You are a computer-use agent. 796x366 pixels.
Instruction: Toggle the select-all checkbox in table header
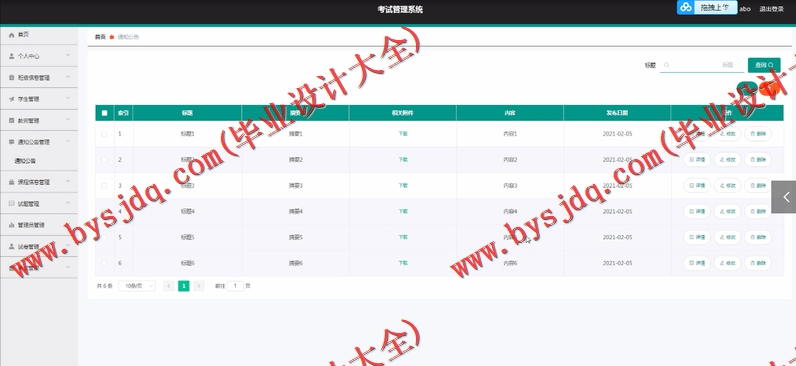click(x=104, y=113)
